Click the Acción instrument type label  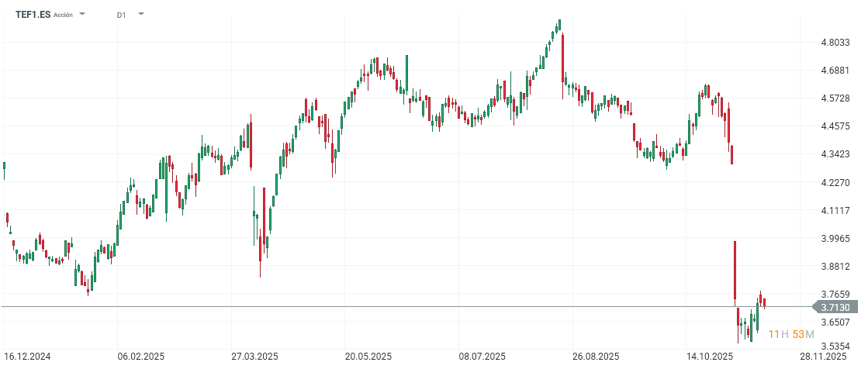coord(63,15)
